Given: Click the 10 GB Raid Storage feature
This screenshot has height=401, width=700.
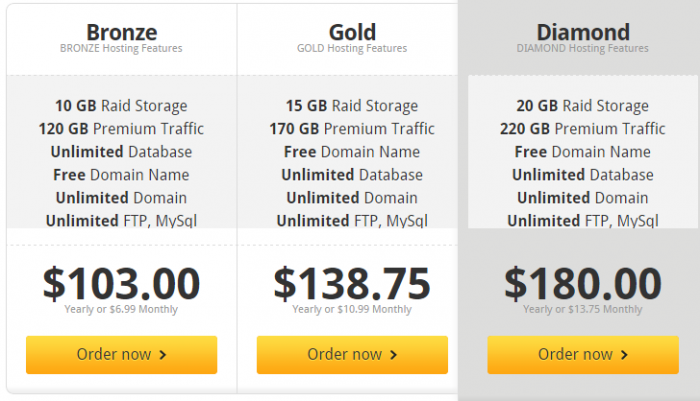Looking at the screenshot, I should pos(121,105).
